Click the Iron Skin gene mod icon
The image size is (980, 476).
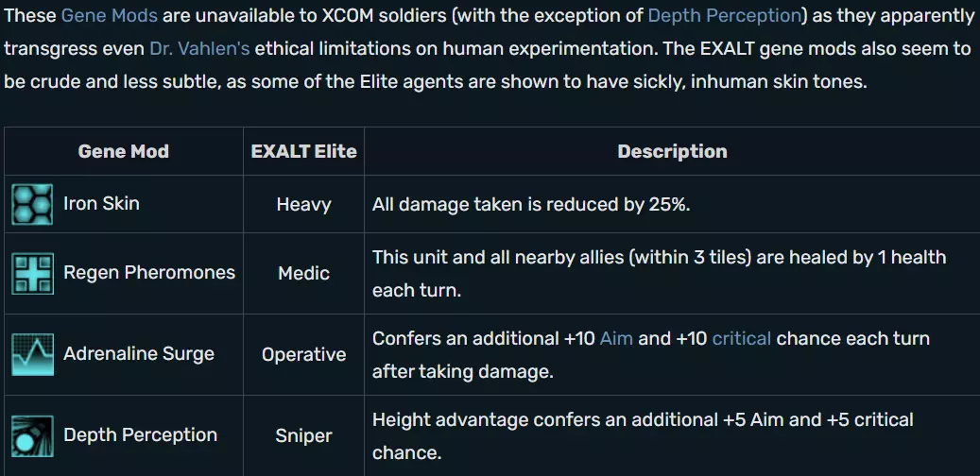tap(32, 204)
